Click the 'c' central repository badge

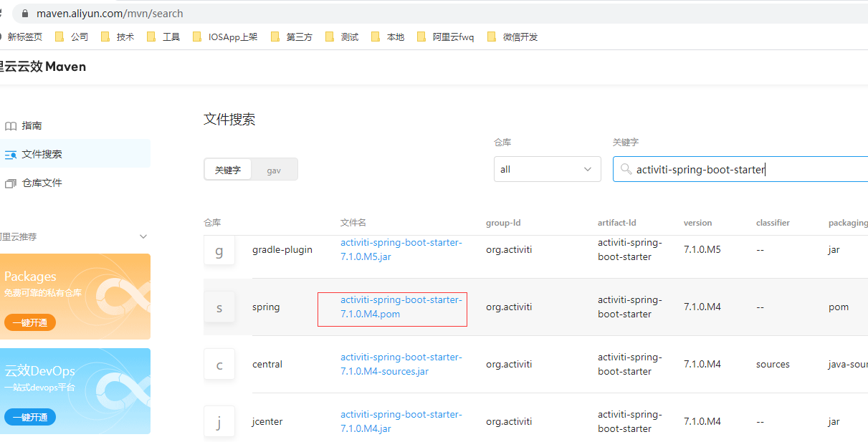click(x=219, y=365)
